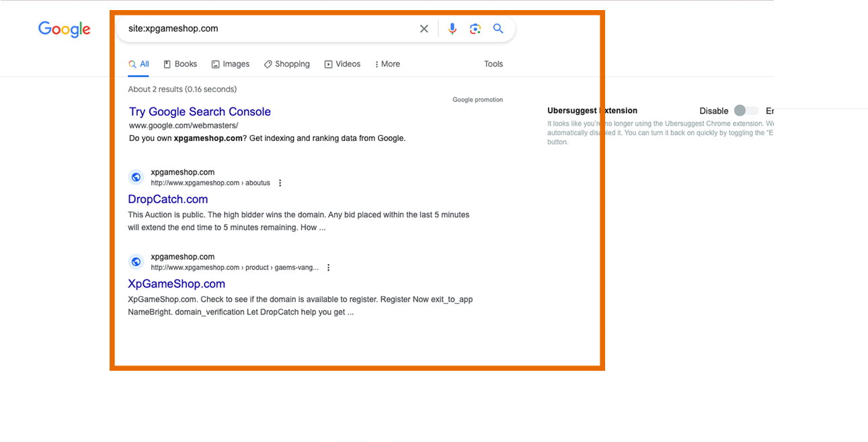
Task: Click the globe favicon beside the aboutus result
Action: (x=136, y=177)
